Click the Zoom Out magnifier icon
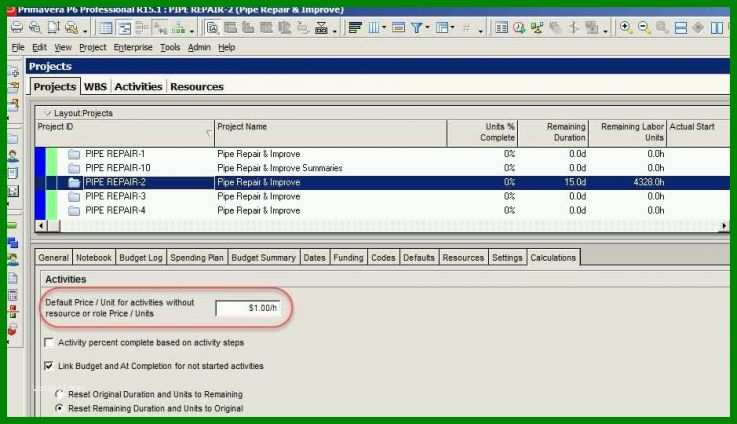Screen dimensions: 737x424 (644, 27)
